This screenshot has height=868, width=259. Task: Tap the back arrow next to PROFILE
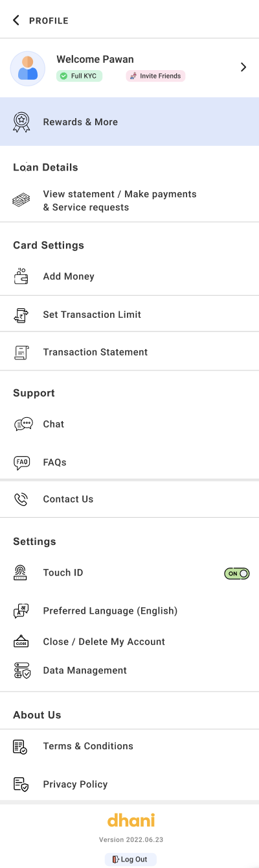pos(16,20)
